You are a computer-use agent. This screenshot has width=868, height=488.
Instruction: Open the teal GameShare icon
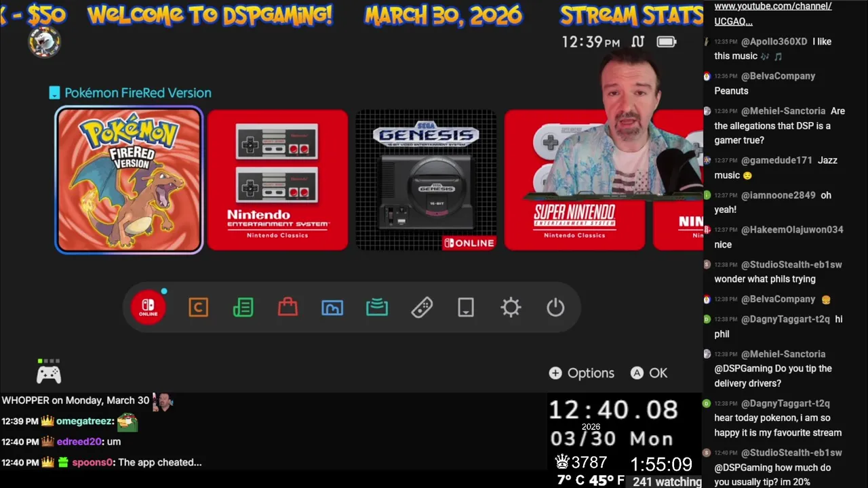[377, 308]
